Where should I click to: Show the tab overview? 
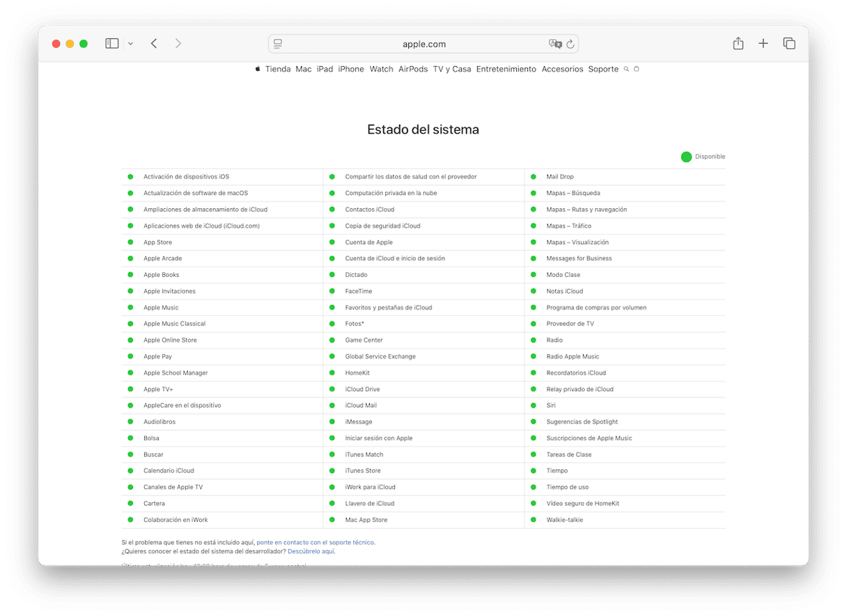pyautogui.click(x=789, y=44)
